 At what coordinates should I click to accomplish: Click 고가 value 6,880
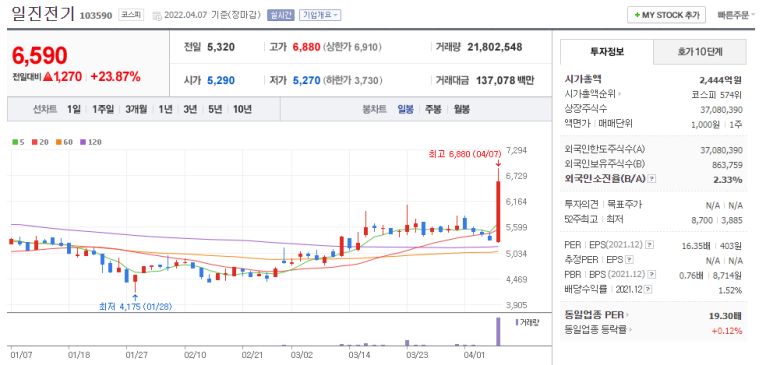click(x=306, y=47)
